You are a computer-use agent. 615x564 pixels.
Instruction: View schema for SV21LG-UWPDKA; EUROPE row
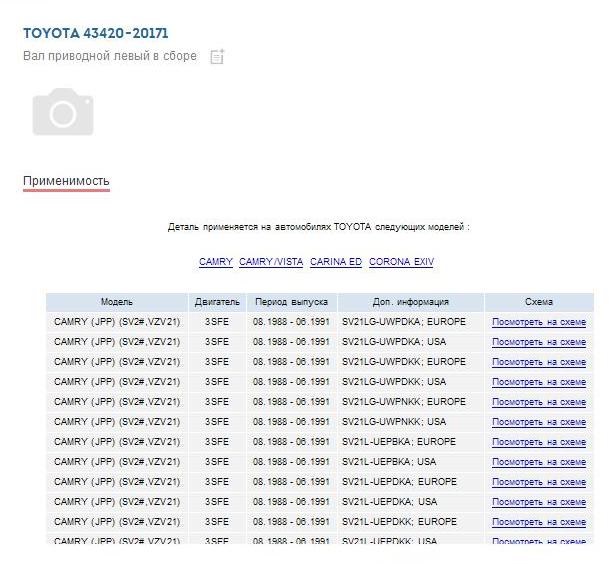click(x=538, y=322)
